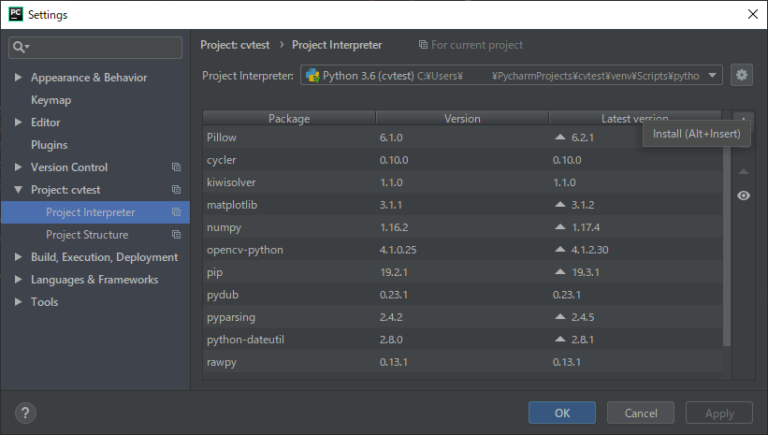Viewport: 768px width, 435px height.
Task: Click the interpreter settings gear icon
Action: (741, 75)
